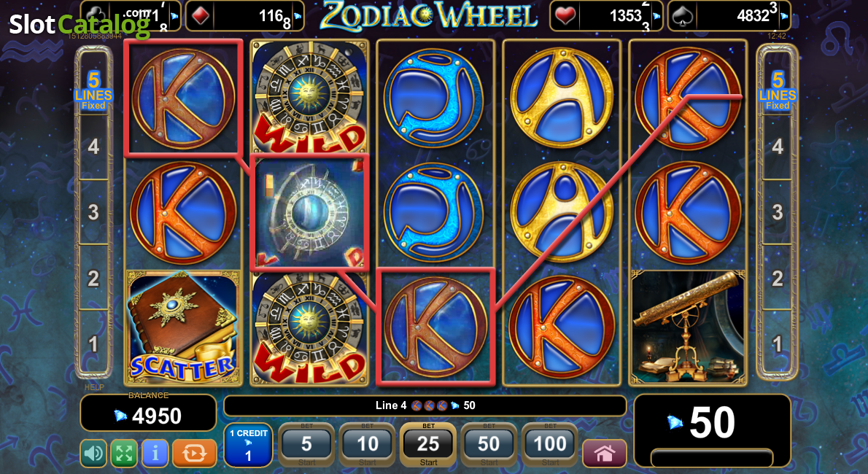Toggle autoplay orange loop icon

coord(194,454)
